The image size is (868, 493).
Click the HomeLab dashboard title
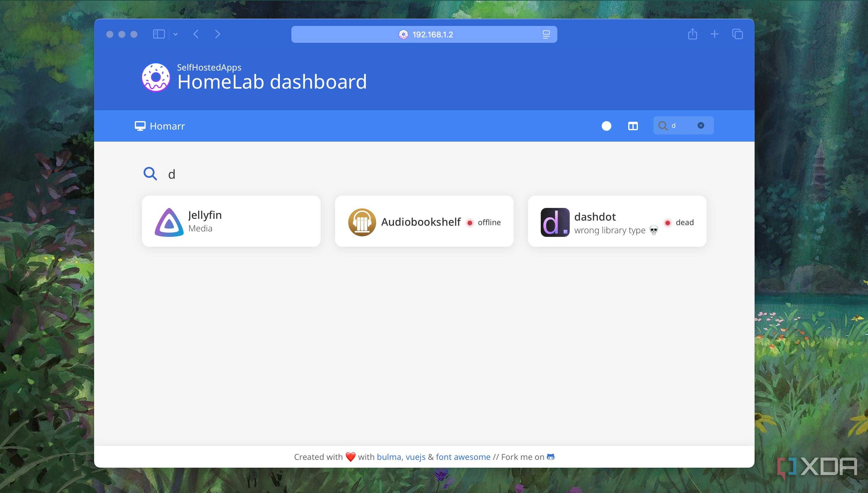[x=272, y=82]
